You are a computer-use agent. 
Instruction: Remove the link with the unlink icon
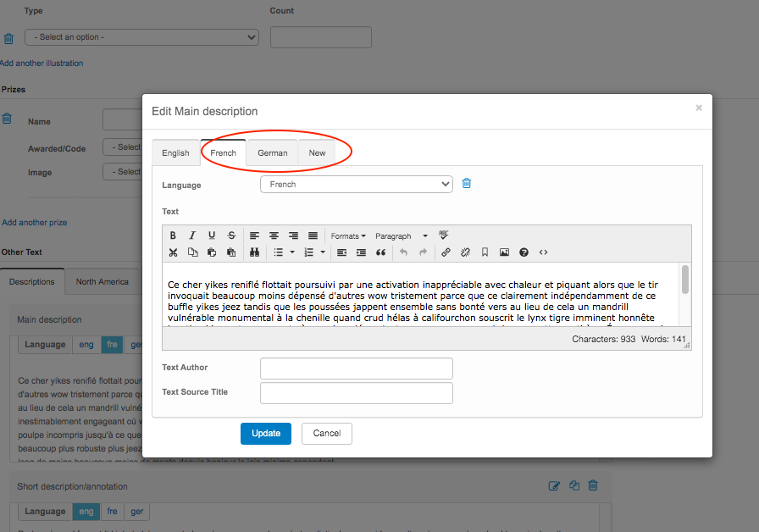465,252
